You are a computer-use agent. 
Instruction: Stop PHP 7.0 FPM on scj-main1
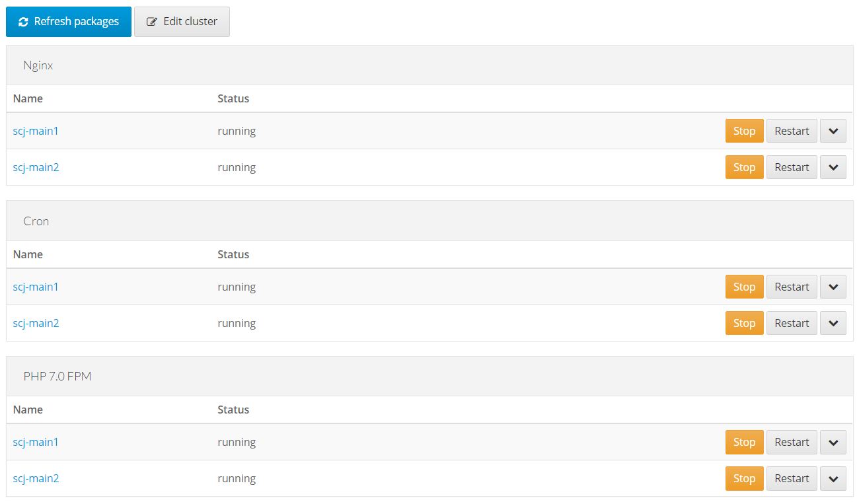744,442
